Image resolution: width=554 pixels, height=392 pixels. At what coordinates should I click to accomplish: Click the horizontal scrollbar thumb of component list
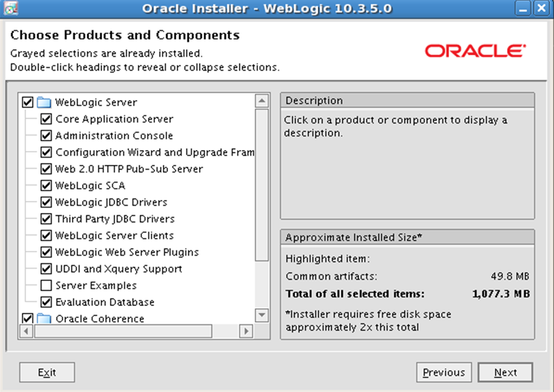click(x=123, y=331)
